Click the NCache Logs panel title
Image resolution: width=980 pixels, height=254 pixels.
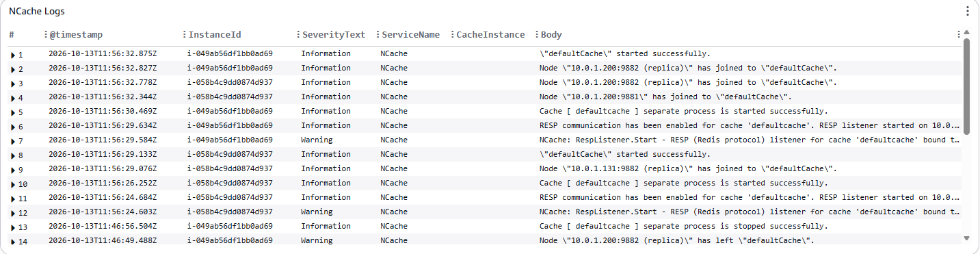click(x=37, y=12)
